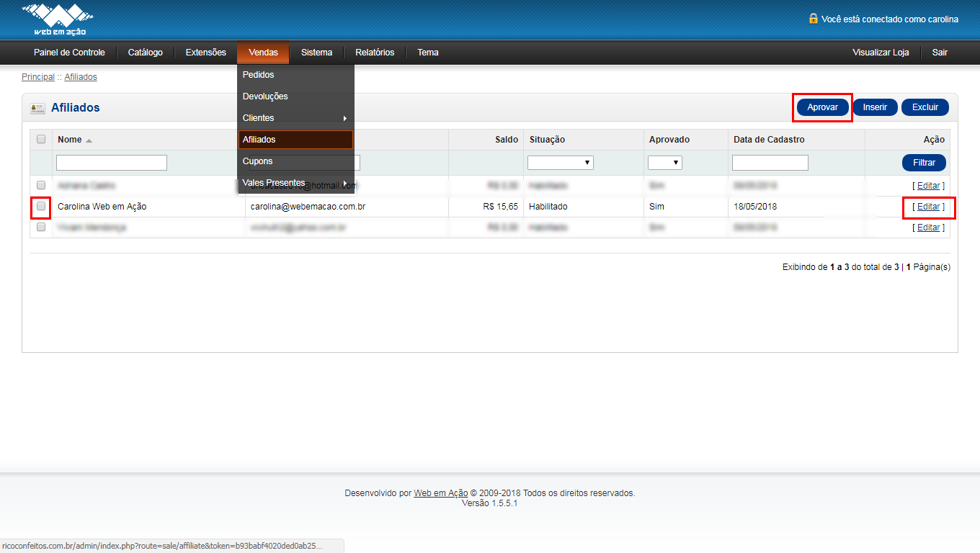
Task: Click the Excluir button
Action: coord(925,107)
